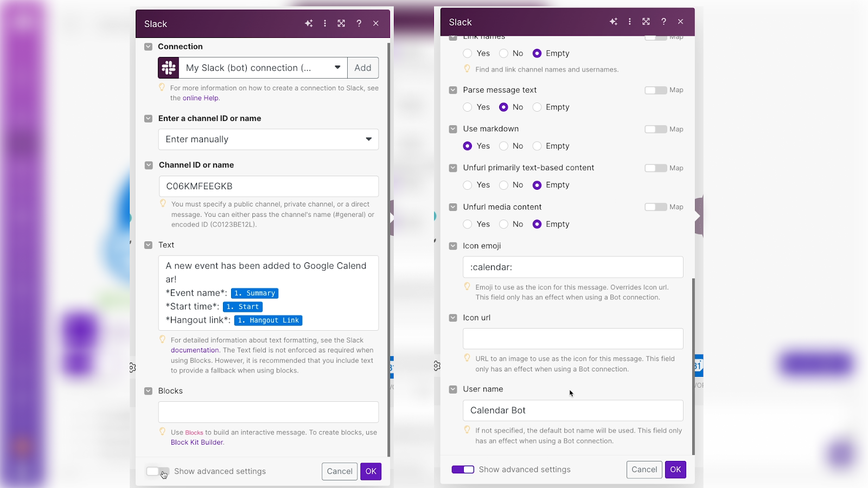
Task: Open the Slack connection dropdown
Action: [x=263, y=68]
